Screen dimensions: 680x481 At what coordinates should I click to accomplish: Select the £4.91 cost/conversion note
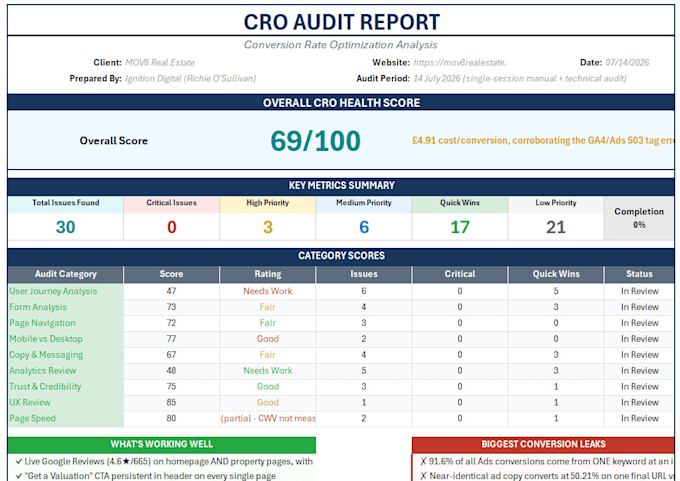543,141
